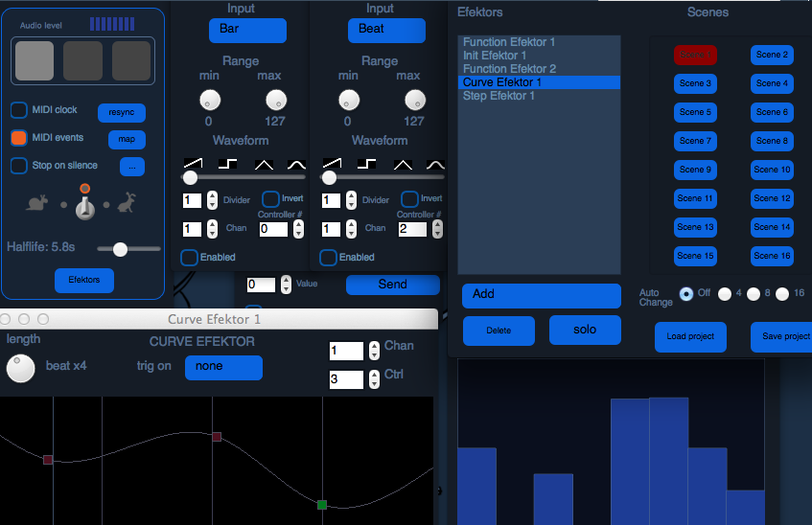Click the resync button
812x525 pixels.
pos(121,112)
